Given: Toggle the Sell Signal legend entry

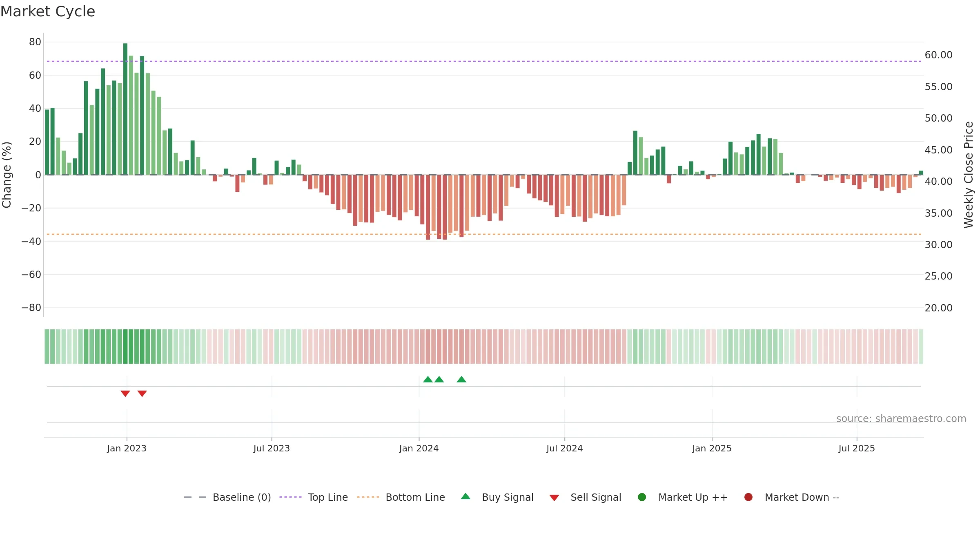Looking at the screenshot, I should tap(585, 497).
